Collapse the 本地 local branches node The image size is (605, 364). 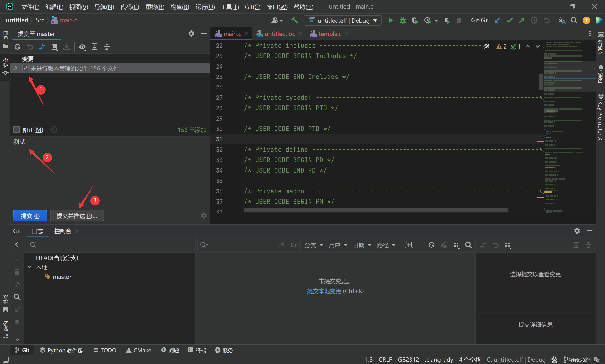click(30, 267)
